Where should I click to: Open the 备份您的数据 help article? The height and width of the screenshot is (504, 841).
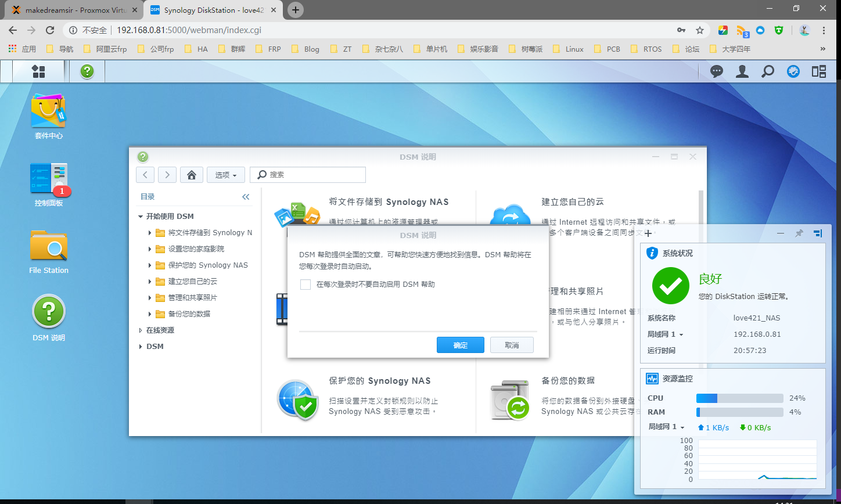pos(568,381)
